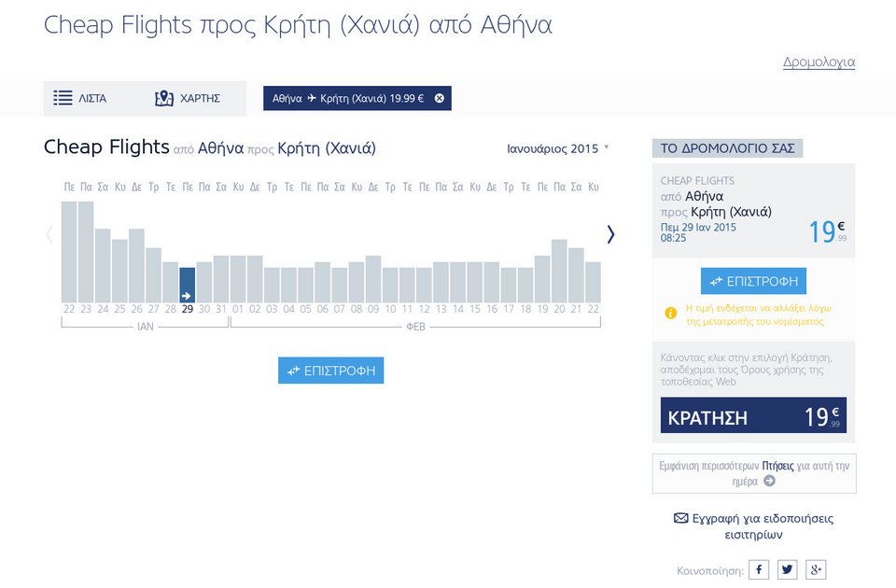The height and width of the screenshot is (588, 896).
Task: Show previous dates with left chevron
Action: [49, 234]
